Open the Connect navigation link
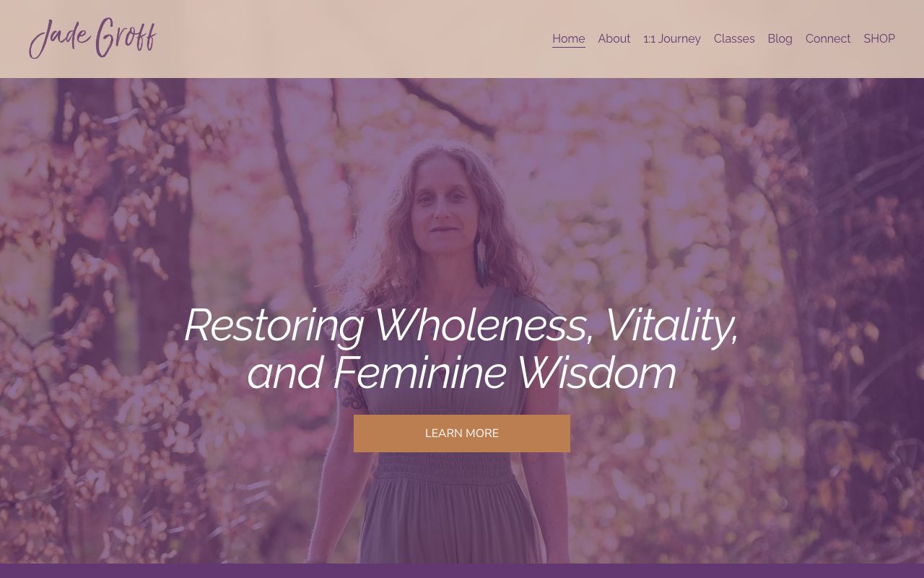The width and height of the screenshot is (924, 578). tap(828, 39)
